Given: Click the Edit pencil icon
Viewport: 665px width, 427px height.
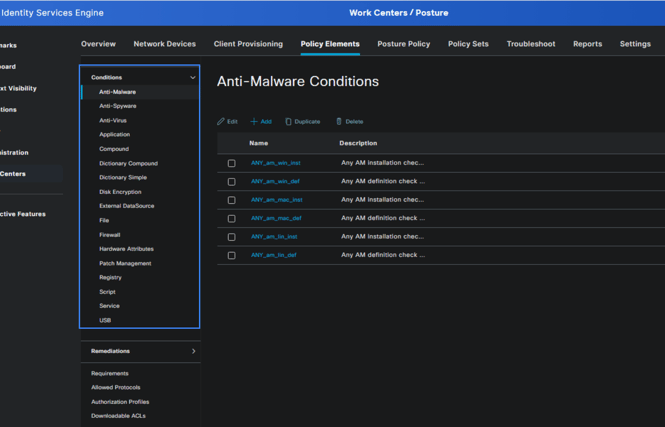Looking at the screenshot, I should (x=221, y=122).
